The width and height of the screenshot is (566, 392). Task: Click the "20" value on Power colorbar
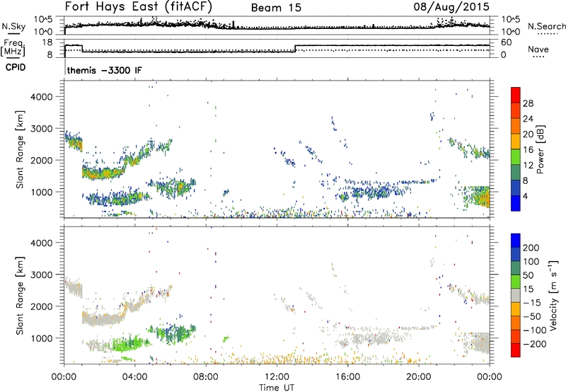coord(528,134)
